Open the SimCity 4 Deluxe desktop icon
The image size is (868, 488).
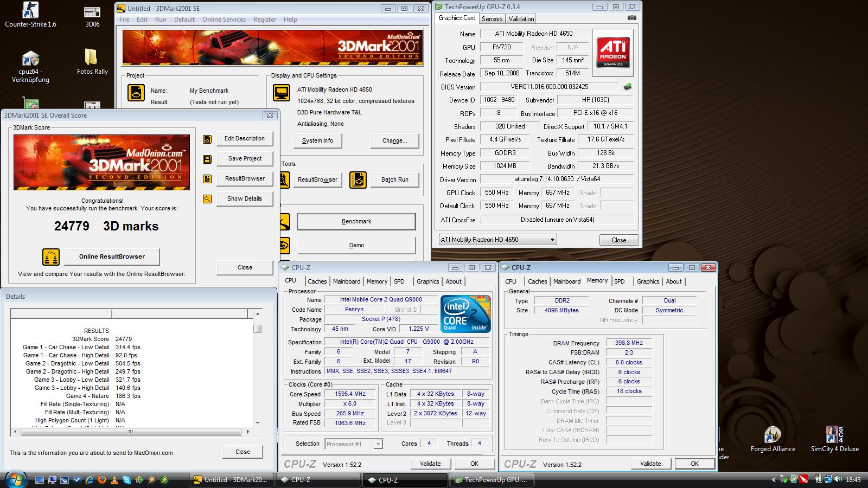(x=834, y=439)
